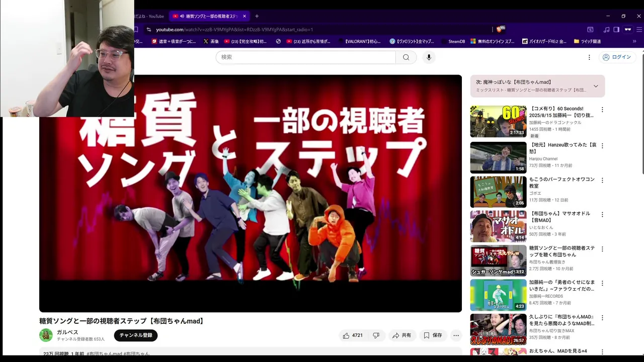Click the チャンネル登録 subscribe button
The image size is (644, 362).
tap(136, 335)
